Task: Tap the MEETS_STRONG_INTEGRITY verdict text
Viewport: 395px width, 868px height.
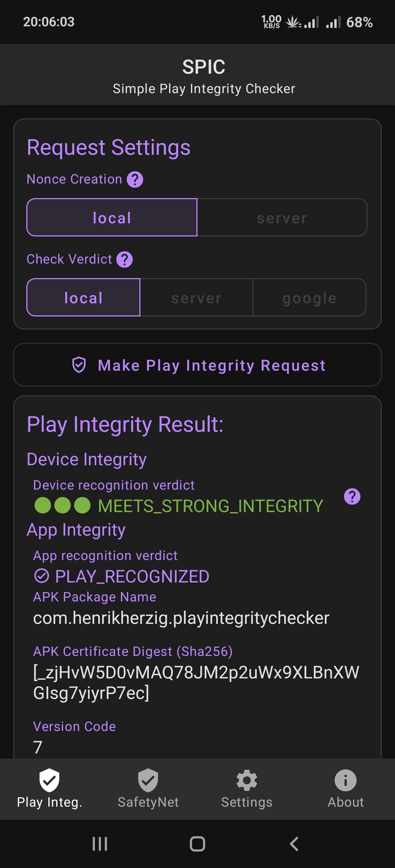Action: [x=211, y=506]
